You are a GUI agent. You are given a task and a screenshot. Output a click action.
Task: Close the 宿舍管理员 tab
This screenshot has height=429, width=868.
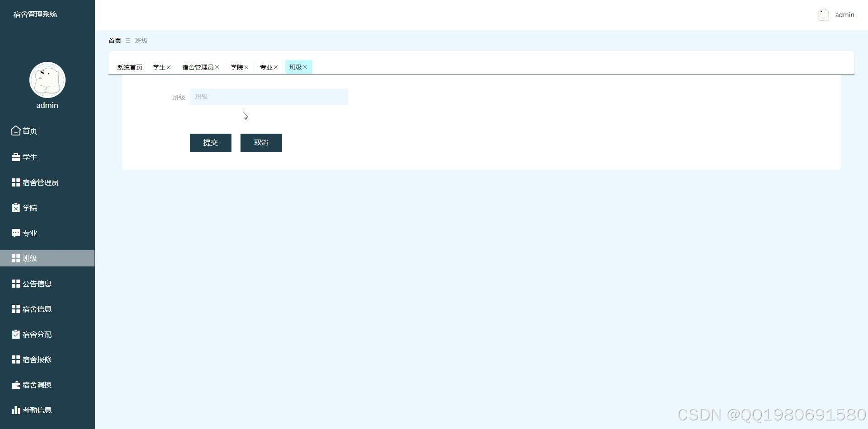pyautogui.click(x=217, y=67)
